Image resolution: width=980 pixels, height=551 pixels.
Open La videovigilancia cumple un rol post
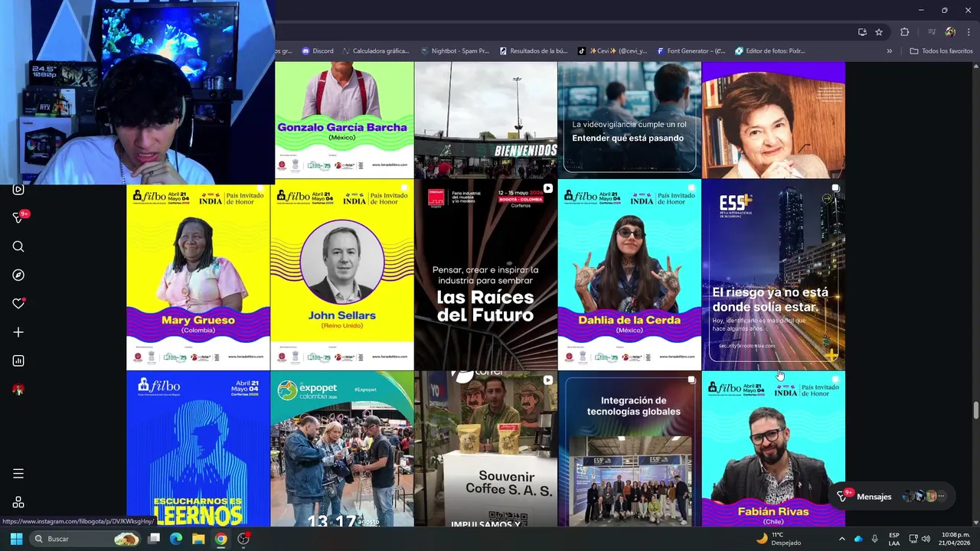(629, 120)
